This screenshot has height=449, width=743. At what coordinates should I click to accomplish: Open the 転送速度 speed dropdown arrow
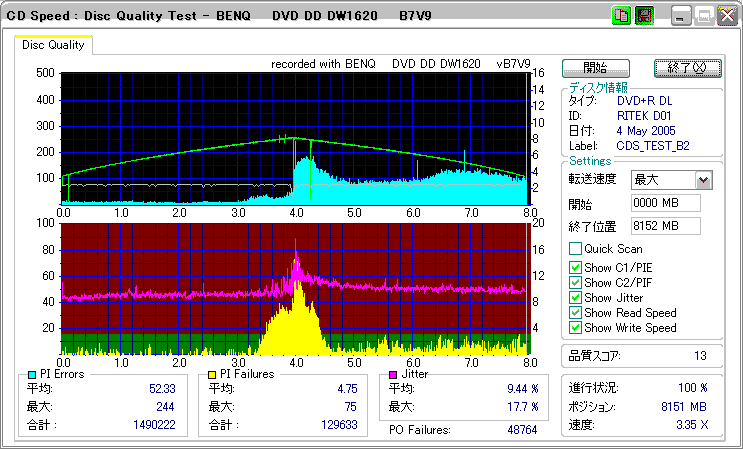point(703,180)
